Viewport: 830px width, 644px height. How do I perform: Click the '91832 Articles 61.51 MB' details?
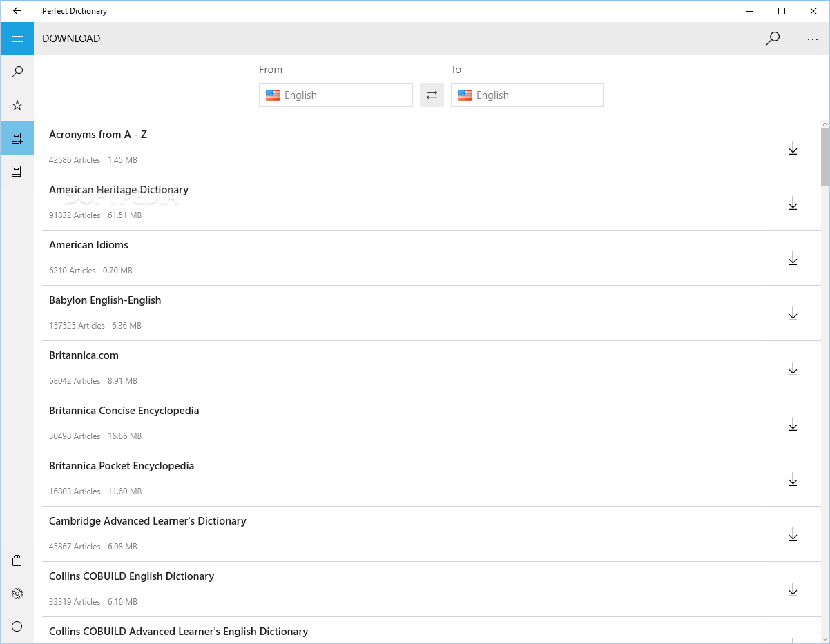click(x=95, y=215)
